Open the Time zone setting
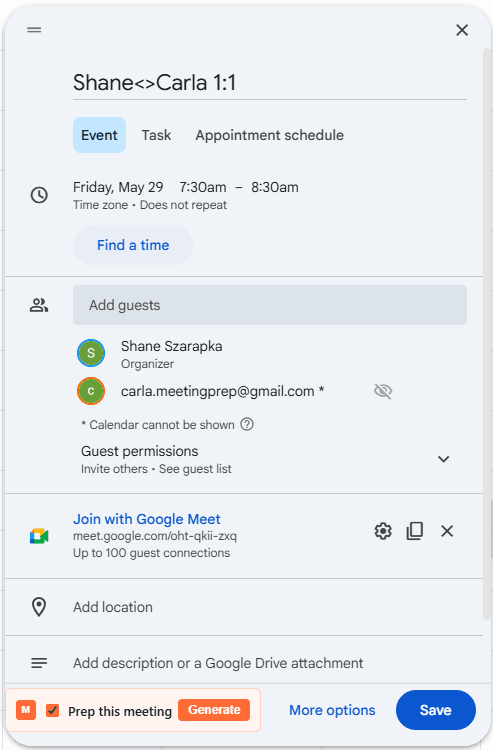Image resolution: width=493 pixels, height=750 pixels. click(100, 205)
